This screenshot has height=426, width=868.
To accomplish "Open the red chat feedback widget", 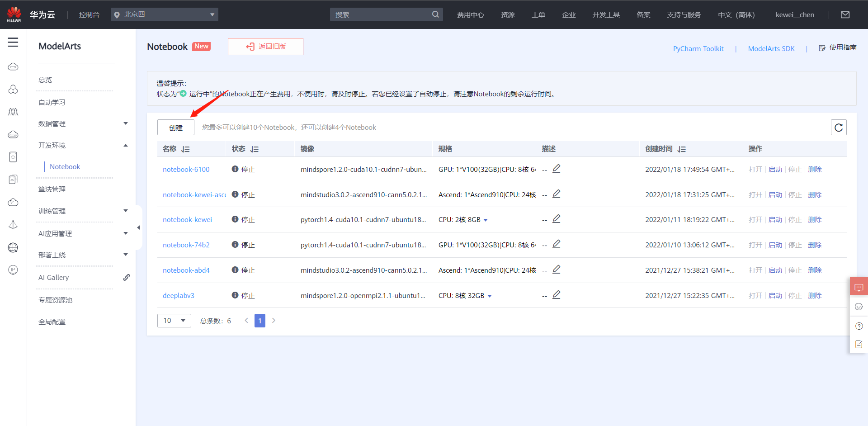I will coord(859,287).
